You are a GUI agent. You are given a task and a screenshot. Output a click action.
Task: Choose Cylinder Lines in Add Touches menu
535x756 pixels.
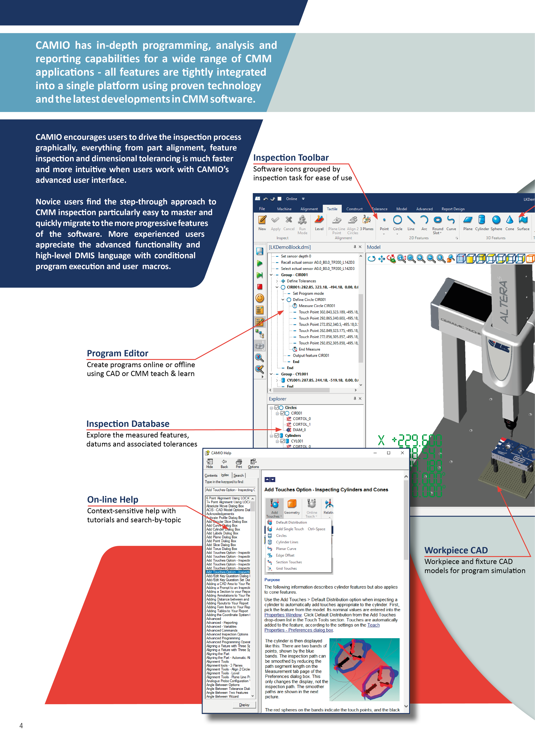[x=287, y=542]
